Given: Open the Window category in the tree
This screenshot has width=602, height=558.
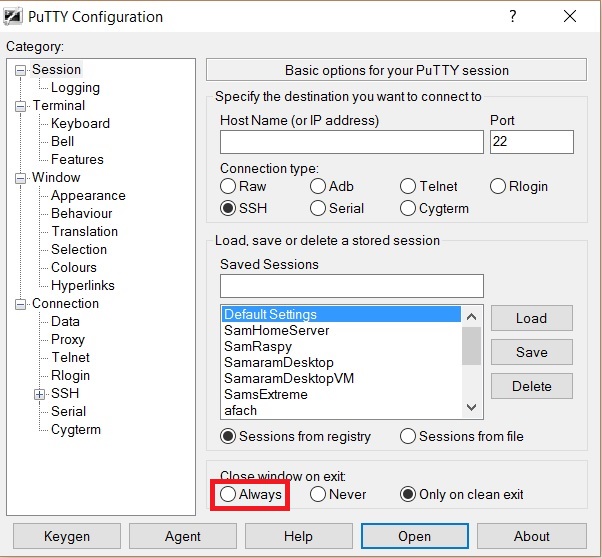Looking at the screenshot, I should (56, 177).
